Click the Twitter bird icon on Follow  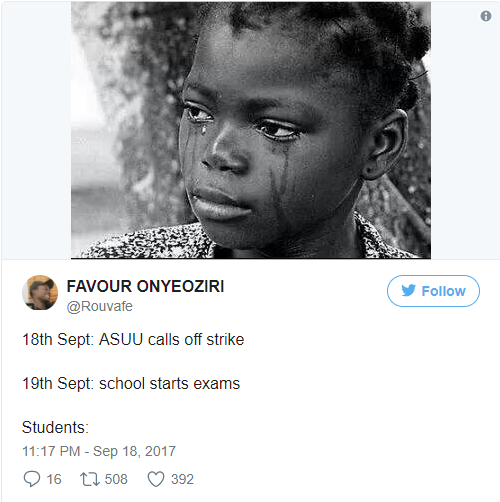click(x=409, y=290)
